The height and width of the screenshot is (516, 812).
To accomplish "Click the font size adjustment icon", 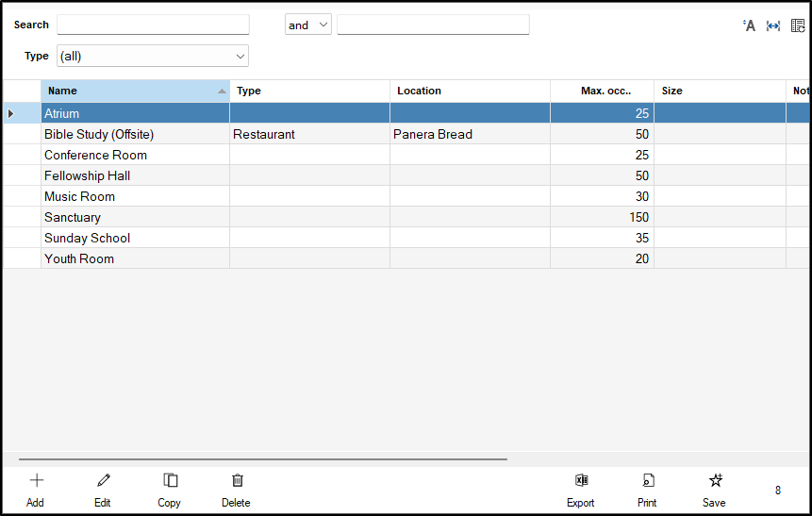I will pos(750,25).
